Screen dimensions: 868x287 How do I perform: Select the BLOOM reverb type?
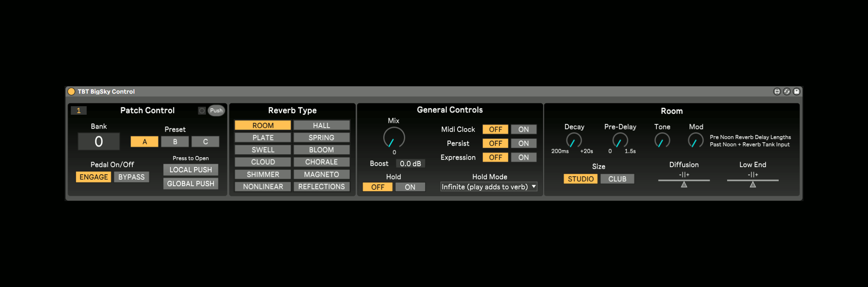[x=322, y=150]
